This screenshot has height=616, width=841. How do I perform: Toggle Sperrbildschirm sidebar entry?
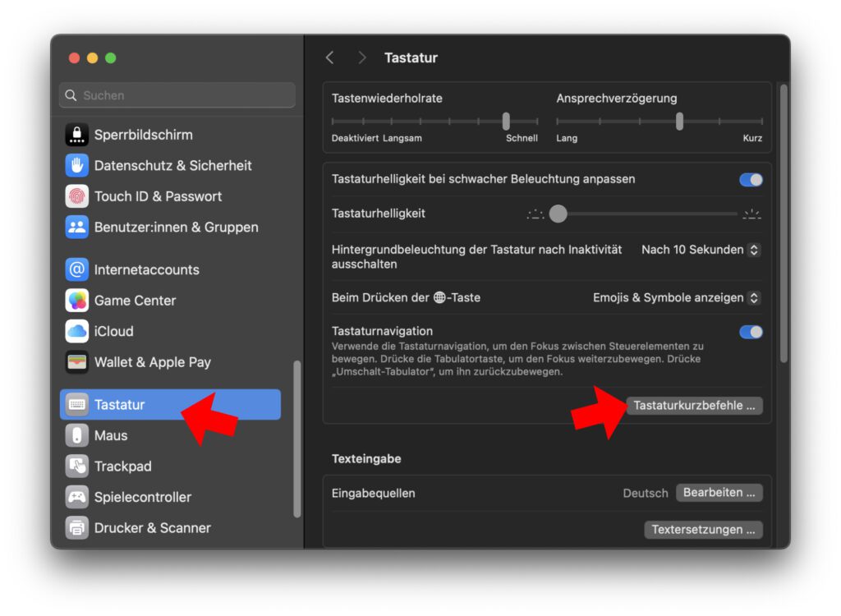point(77,135)
